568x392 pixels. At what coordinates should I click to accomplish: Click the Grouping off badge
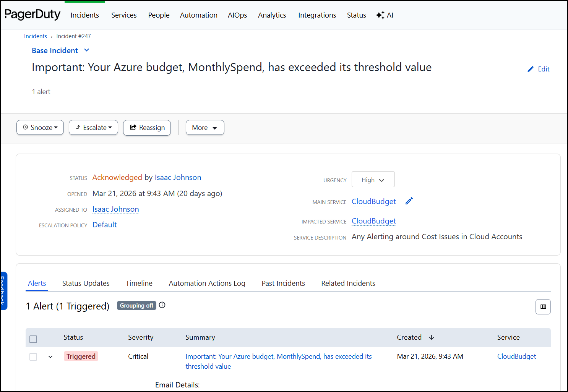pyautogui.click(x=136, y=306)
